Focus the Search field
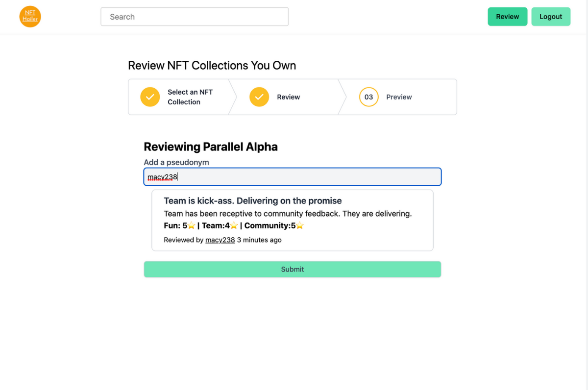588x392 pixels. (195, 17)
